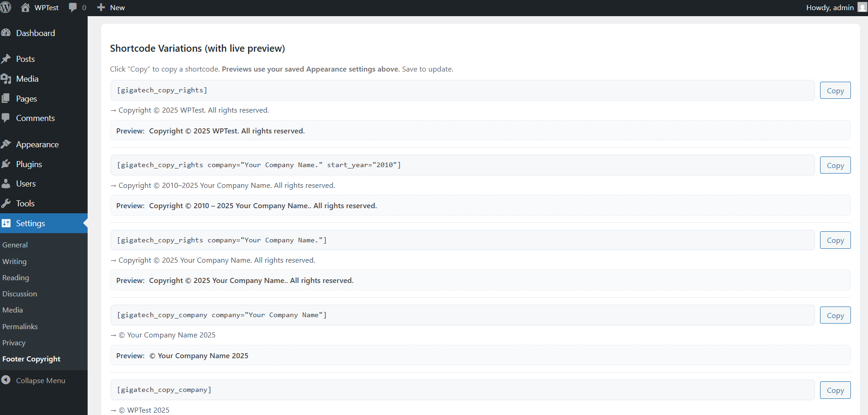Open the Permalinks settings submenu

coord(20,326)
